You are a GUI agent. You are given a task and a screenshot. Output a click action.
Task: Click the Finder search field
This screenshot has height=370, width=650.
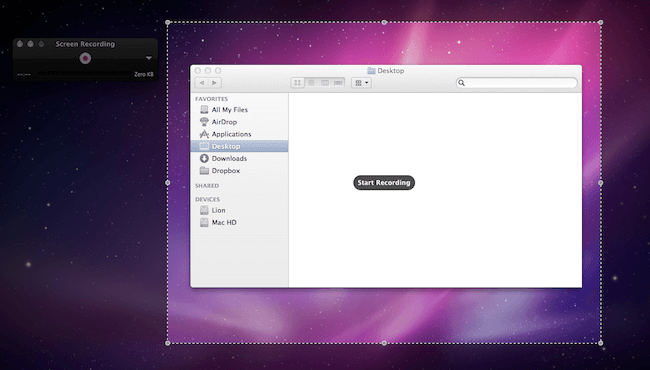point(517,83)
